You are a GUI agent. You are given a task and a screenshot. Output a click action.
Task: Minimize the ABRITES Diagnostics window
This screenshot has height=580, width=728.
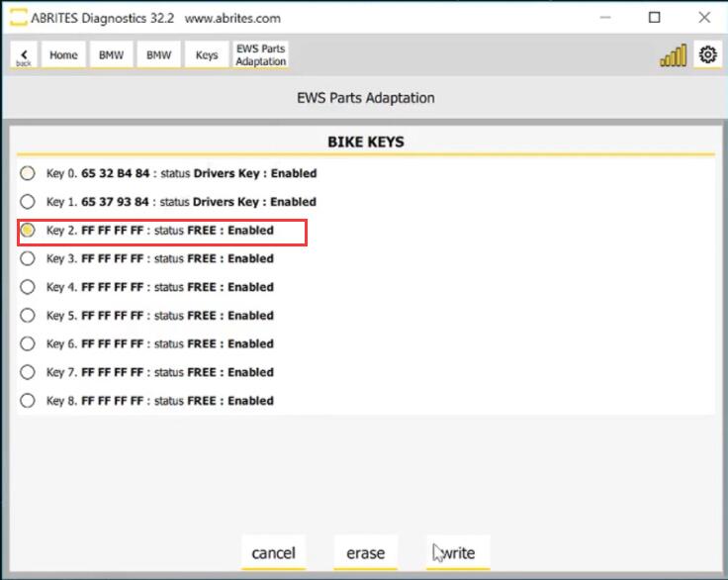point(605,18)
